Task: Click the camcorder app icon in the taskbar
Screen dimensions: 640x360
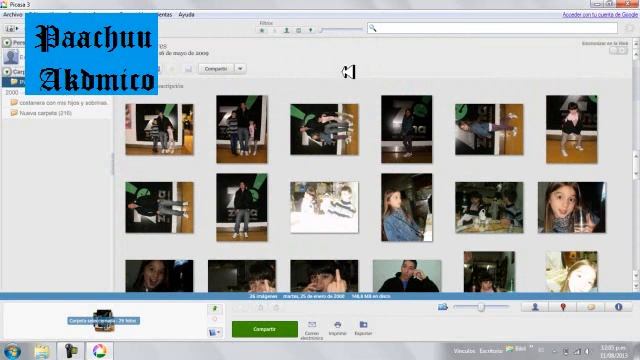Action: click(x=71, y=351)
